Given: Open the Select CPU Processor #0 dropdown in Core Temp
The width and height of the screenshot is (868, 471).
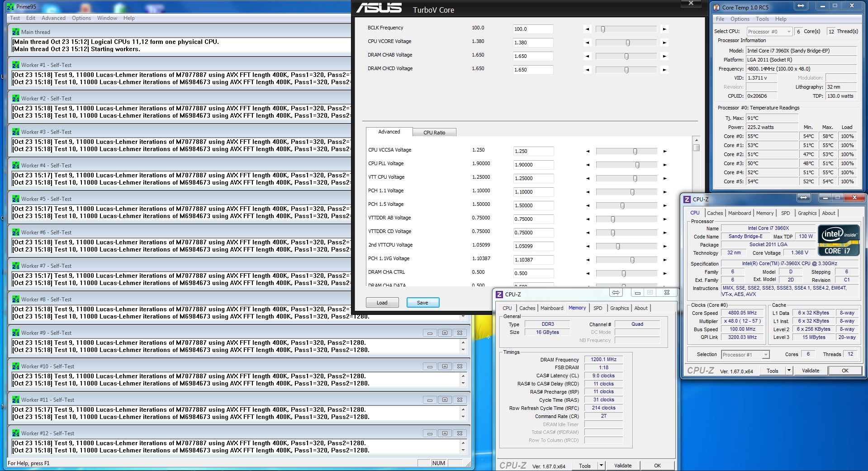Looking at the screenshot, I should (769, 31).
